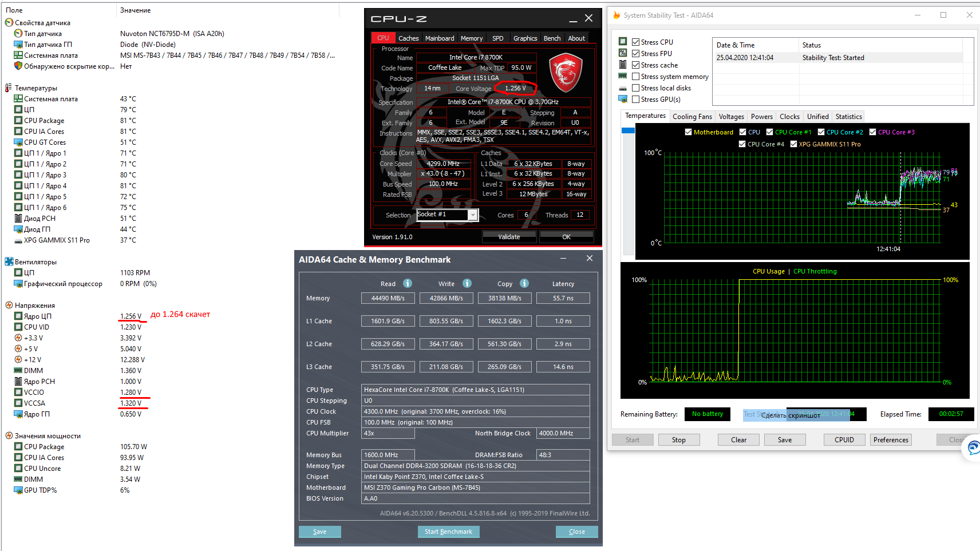Image resolution: width=980 pixels, height=551 pixels.
Task: Toggle the Stress FPU checkbox
Action: pyautogui.click(x=635, y=53)
